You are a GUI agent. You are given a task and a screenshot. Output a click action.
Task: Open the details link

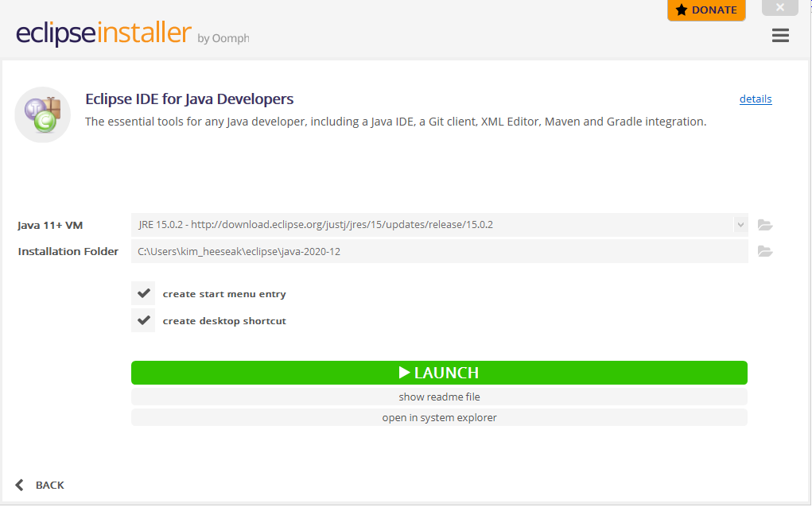click(756, 99)
